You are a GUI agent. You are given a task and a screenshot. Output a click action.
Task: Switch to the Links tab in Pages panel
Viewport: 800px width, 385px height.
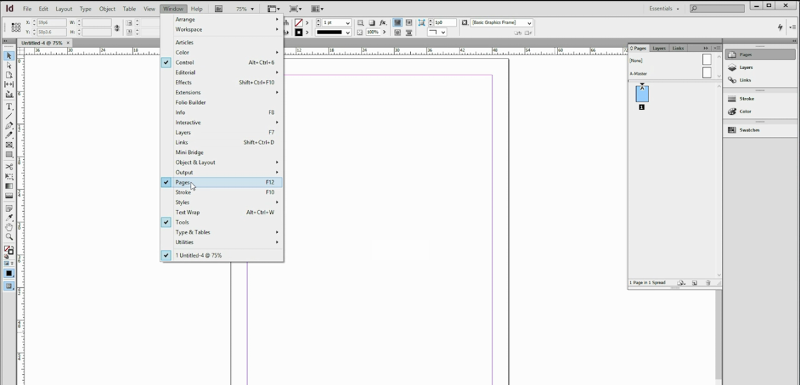click(678, 48)
